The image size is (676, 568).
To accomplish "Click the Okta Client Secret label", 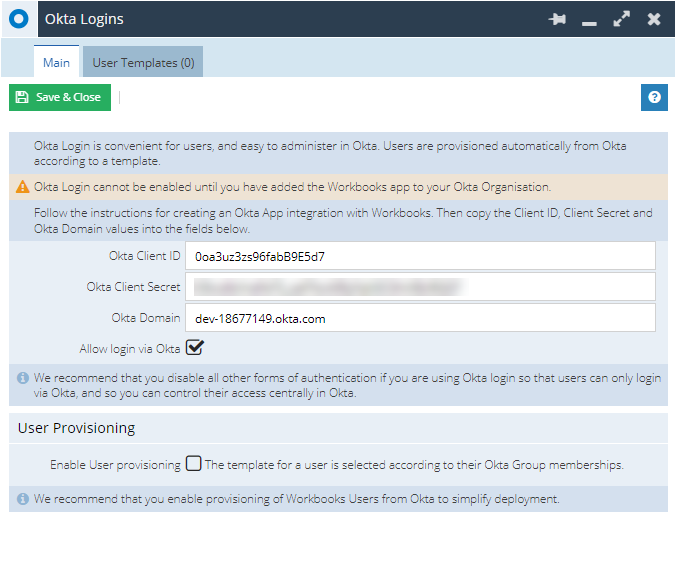I will pos(133,287).
